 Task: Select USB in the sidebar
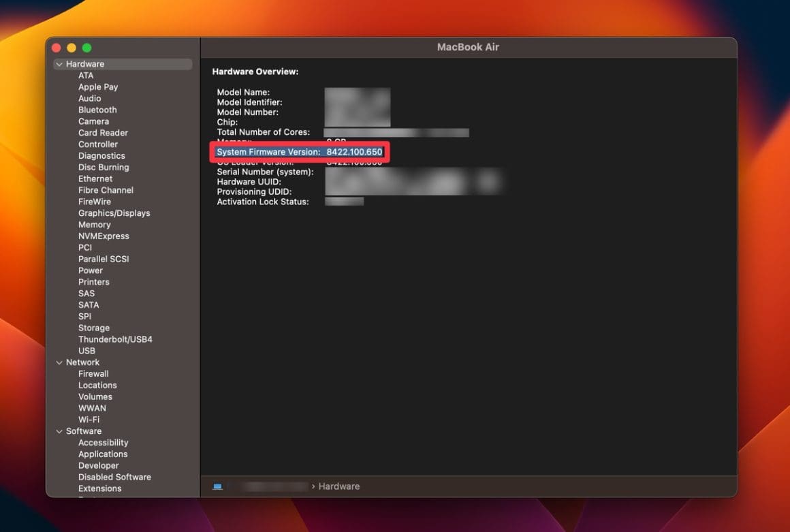pyautogui.click(x=86, y=350)
